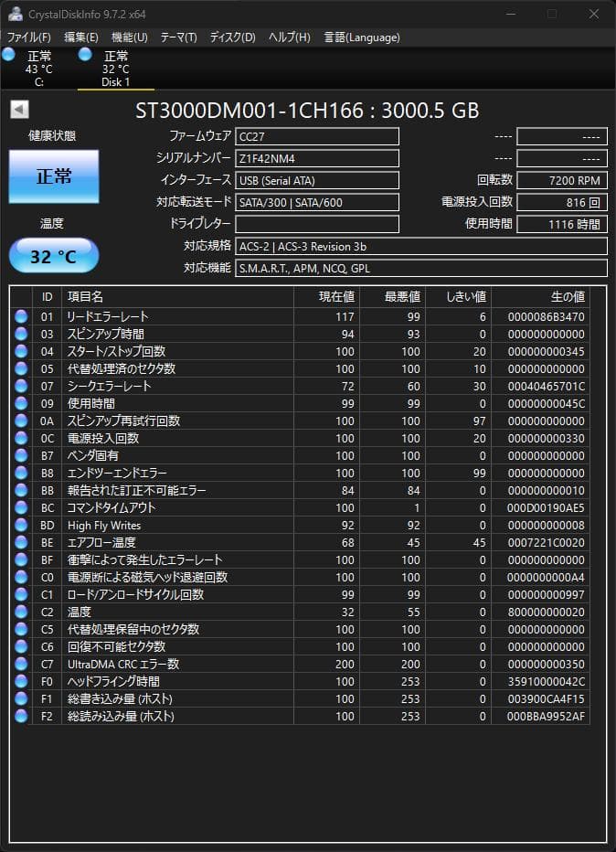
Task: Click the 正常 health status button
Action: (54, 176)
